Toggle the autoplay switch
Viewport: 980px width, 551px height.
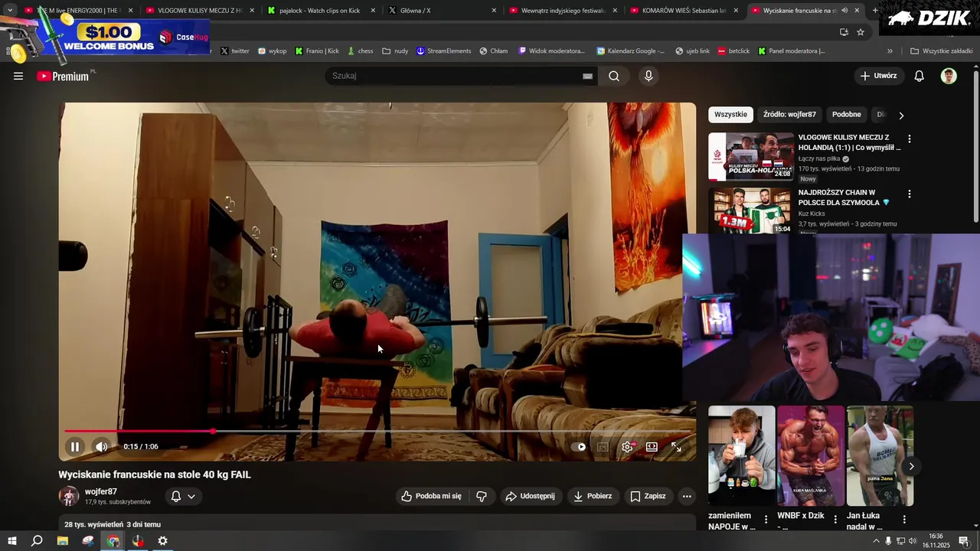pyautogui.click(x=580, y=447)
